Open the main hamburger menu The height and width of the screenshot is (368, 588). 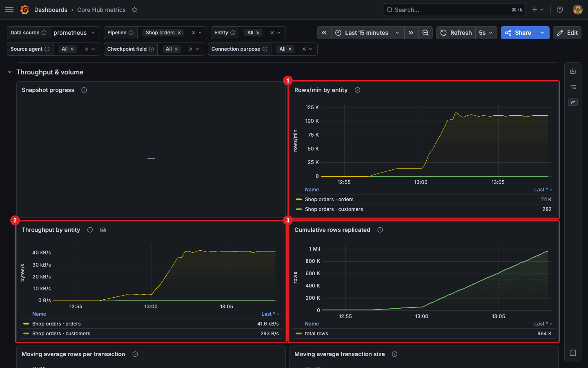click(x=9, y=10)
